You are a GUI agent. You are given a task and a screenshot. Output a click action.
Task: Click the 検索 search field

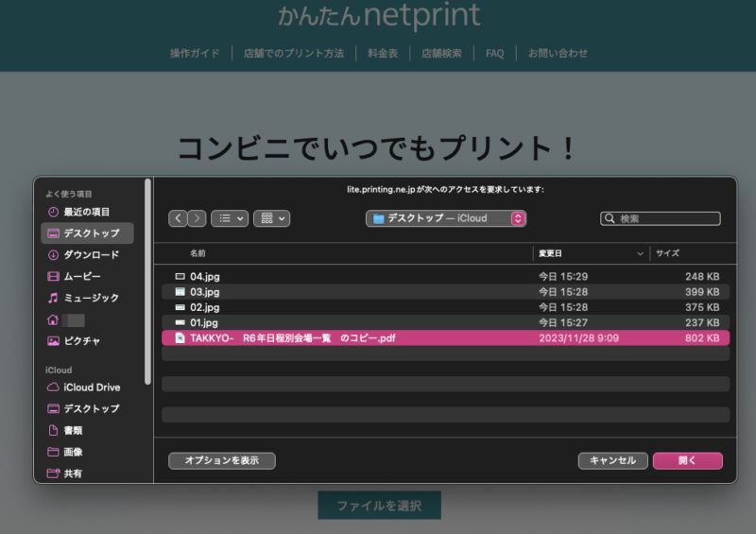pos(660,218)
